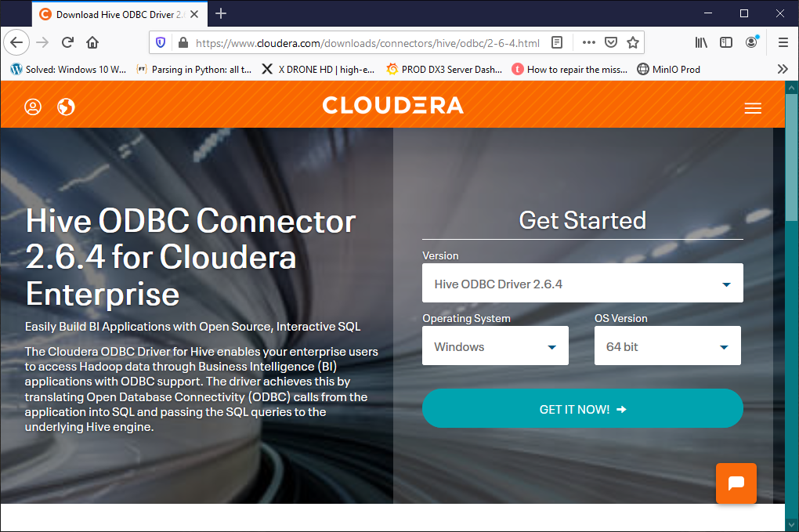Click the GET IT NOW! button

coord(583,409)
